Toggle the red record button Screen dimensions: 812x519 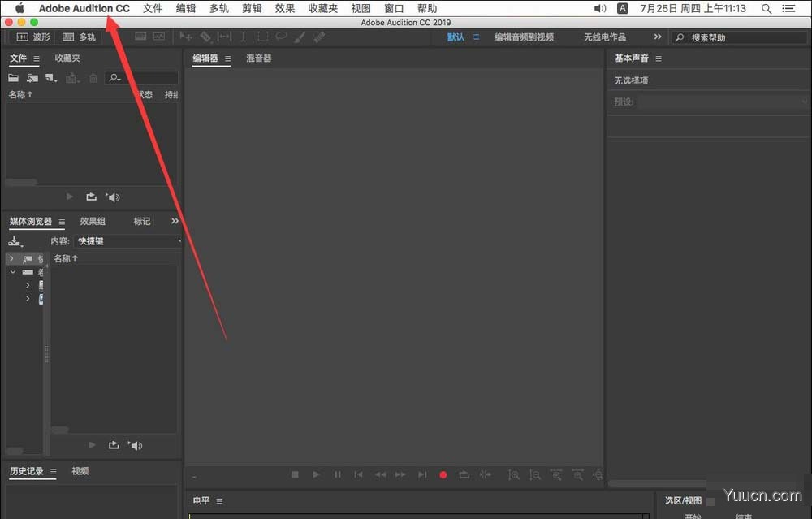tap(443, 475)
